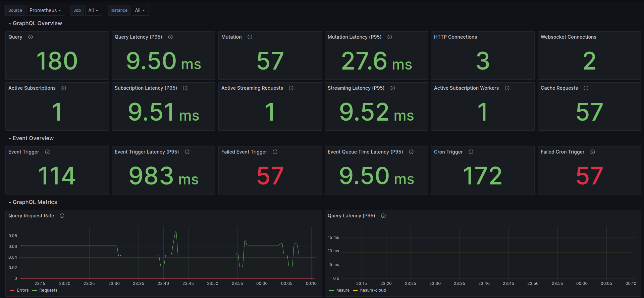This screenshot has width=644, height=298.
Task: Open the Job All dropdown
Action: click(94, 10)
